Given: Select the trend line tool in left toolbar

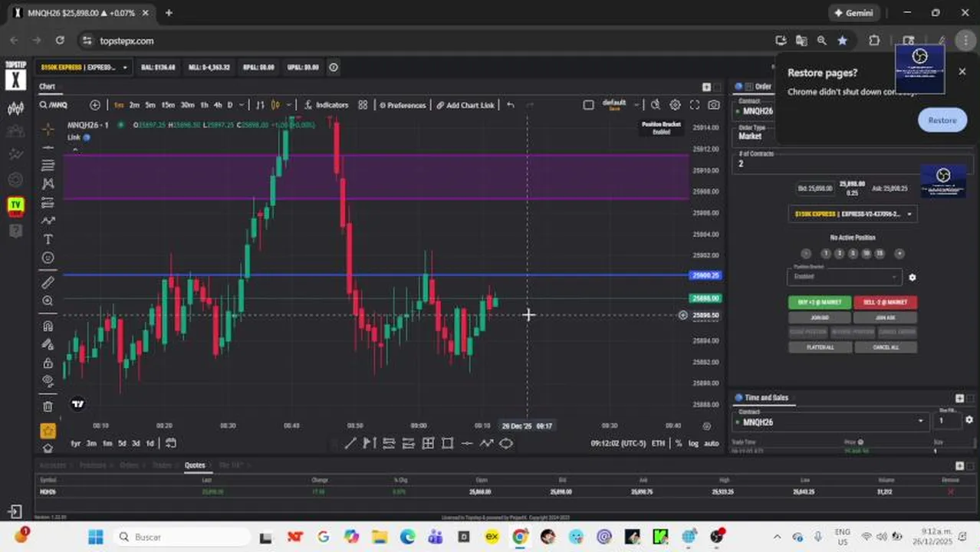Looking at the screenshot, I should (x=48, y=147).
